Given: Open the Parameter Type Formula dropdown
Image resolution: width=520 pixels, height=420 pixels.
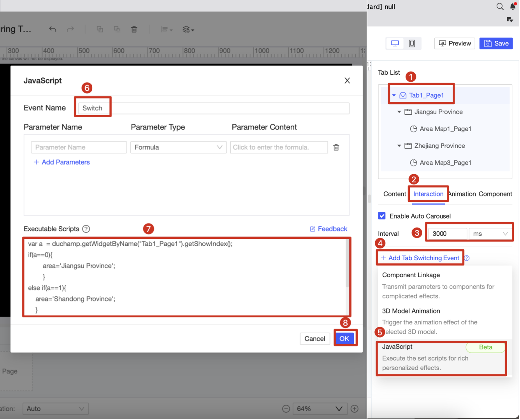Looking at the screenshot, I should [x=179, y=147].
